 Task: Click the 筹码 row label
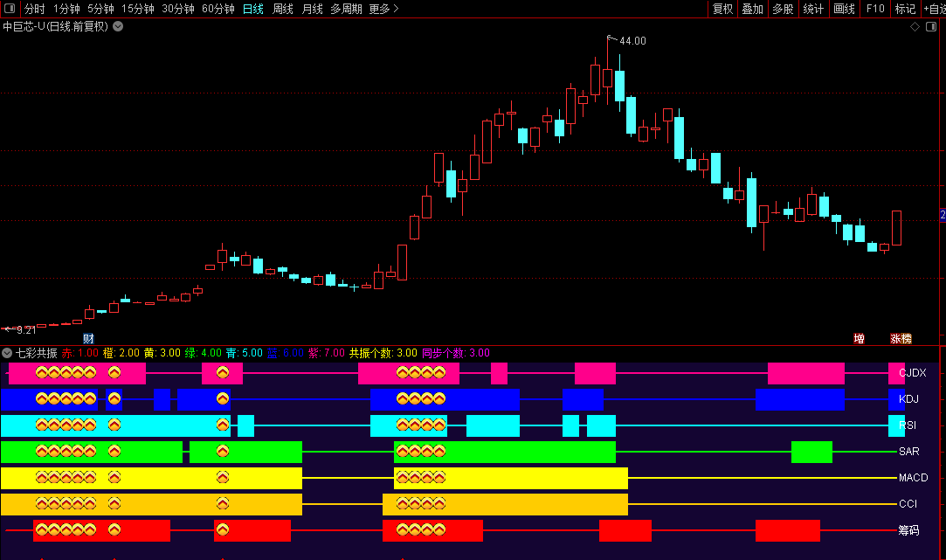point(908,530)
